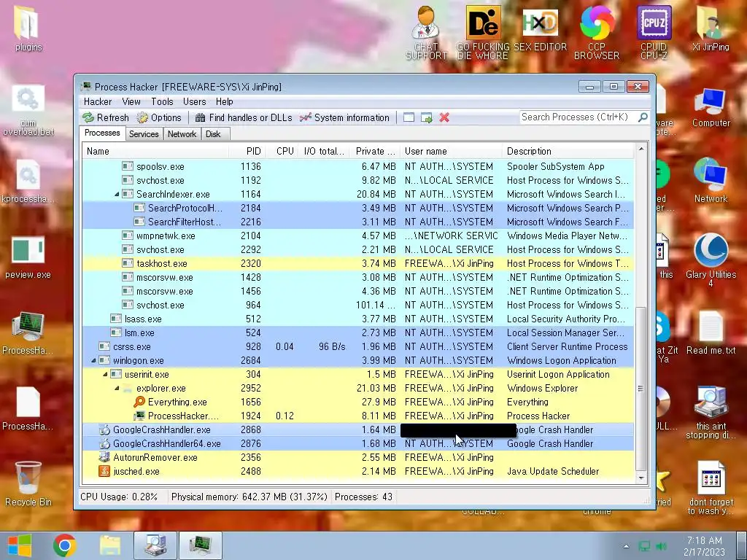Sort by the Private bytes column header
Image resolution: width=747 pixels, height=560 pixels.
(374, 152)
